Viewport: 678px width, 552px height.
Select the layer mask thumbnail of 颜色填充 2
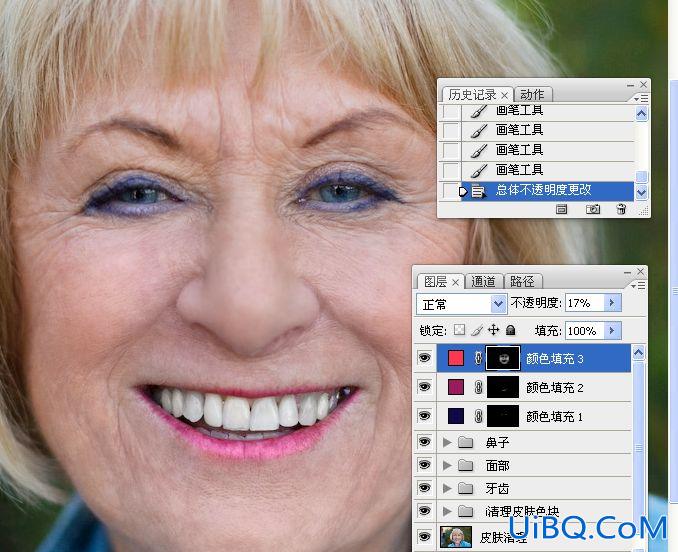[503, 387]
